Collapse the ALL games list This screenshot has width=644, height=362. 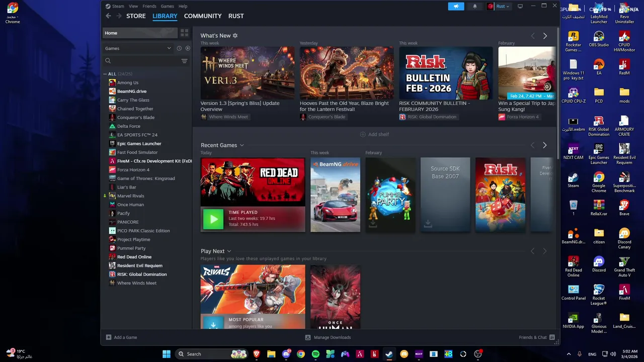click(105, 74)
